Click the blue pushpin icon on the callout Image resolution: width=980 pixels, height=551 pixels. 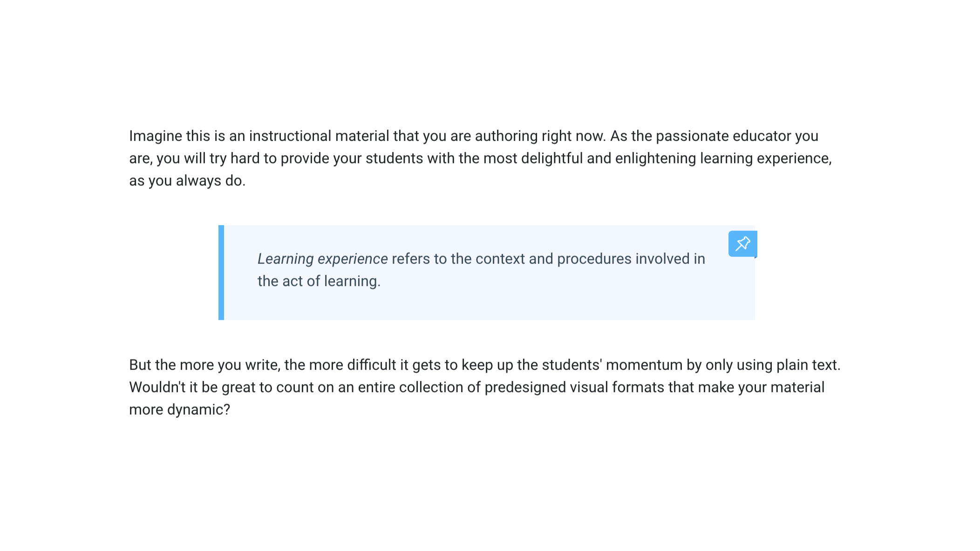(742, 243)
